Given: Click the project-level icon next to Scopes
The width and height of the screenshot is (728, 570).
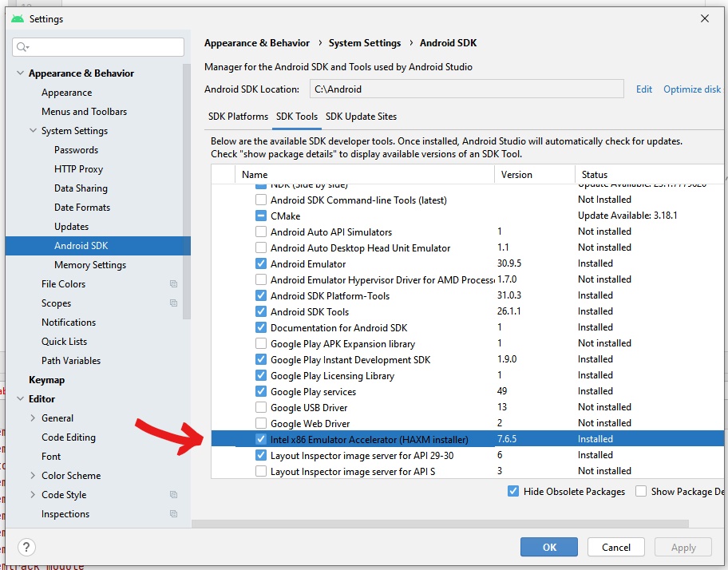Looking at the screenshot, I should [174, 303].
